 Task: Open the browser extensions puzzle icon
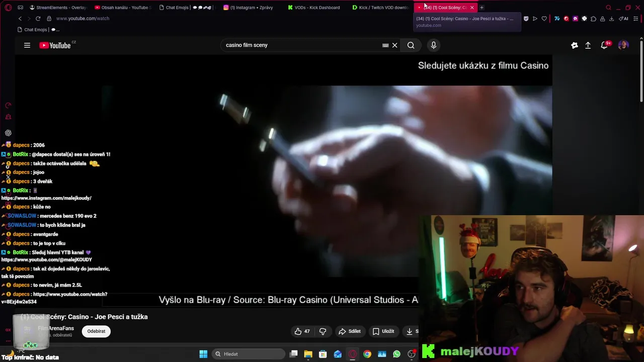pos(593,19)
